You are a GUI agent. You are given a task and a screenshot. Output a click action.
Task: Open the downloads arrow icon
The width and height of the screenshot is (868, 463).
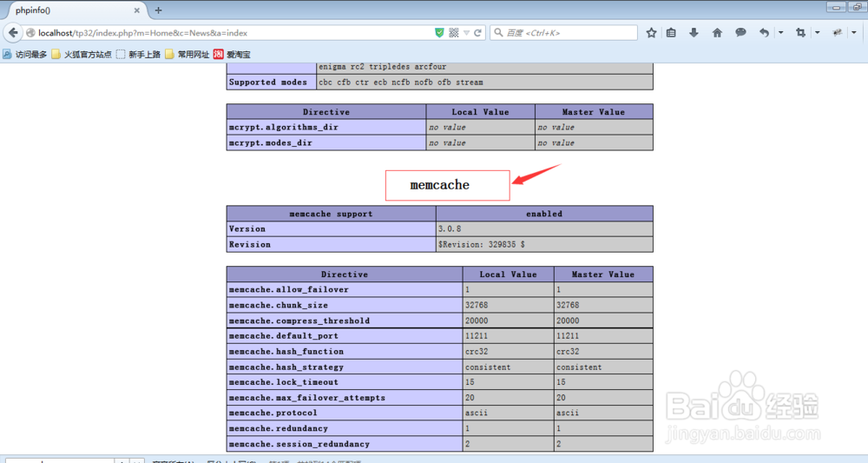tap(694, 33)
